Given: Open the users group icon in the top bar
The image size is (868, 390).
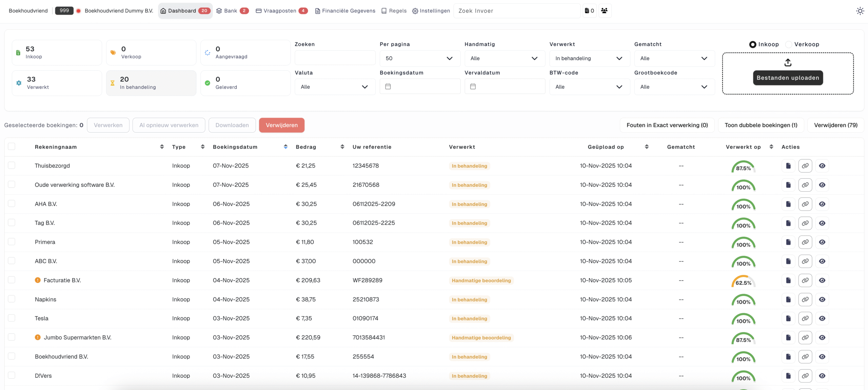Looking at the screenshot, I should (x=604, y=11).
